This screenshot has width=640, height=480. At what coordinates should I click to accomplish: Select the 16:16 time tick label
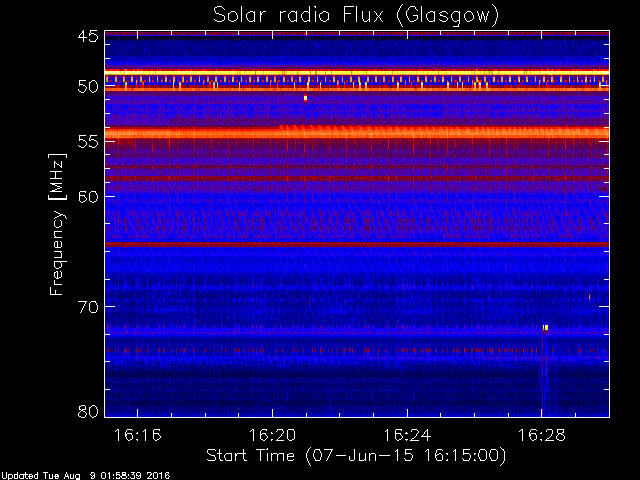(x=139, y=436)
